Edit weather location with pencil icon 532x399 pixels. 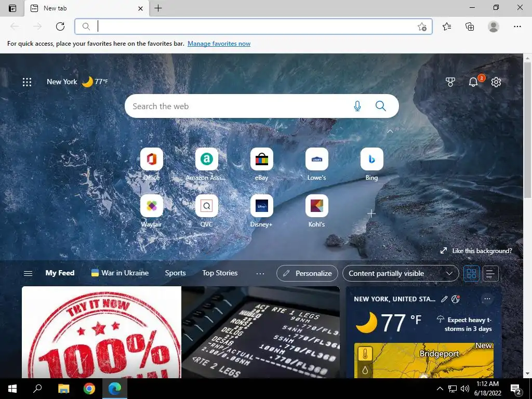(x=444, y=299)
